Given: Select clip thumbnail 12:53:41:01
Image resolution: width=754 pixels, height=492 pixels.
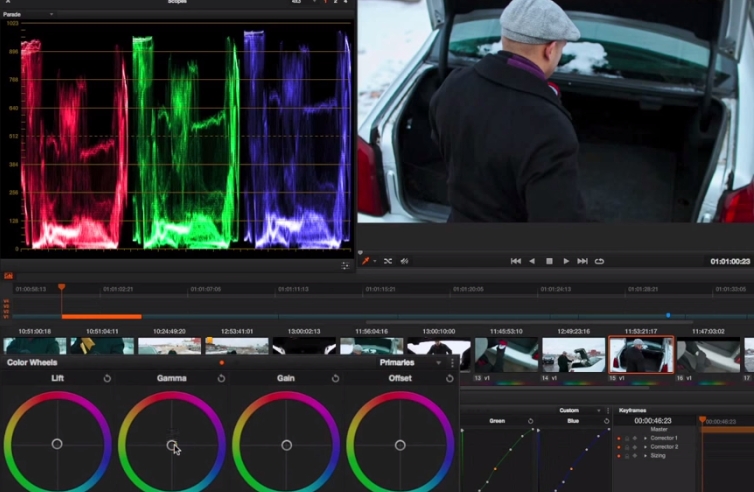Looking at the screenshot, I should click(237, 346).
